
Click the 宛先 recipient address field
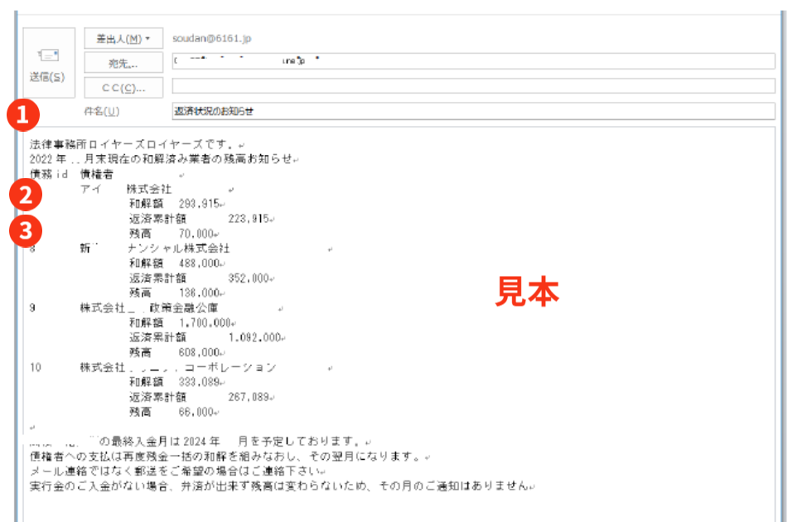pos(473,60)
